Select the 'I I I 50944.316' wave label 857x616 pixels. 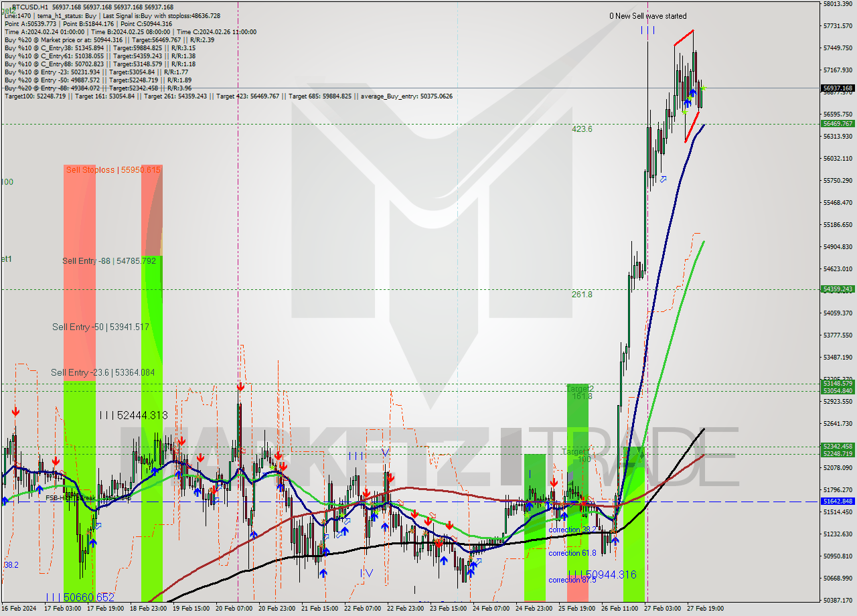[602, 575]
